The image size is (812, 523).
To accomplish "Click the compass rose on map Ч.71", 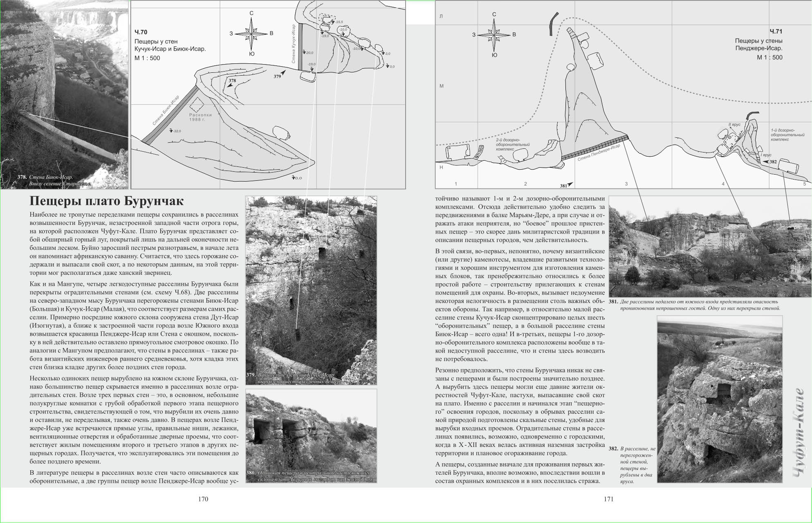I will point(494,34).
